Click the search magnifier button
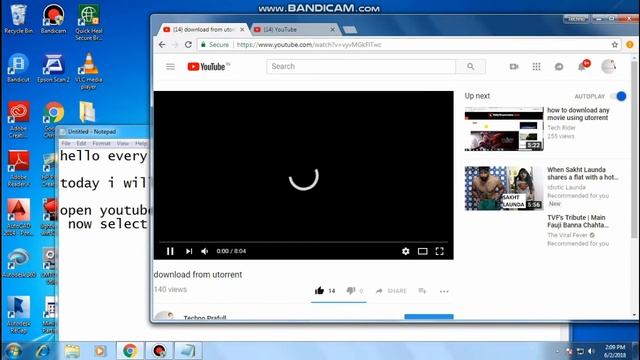The image size is (640, 360). (471, 67)
